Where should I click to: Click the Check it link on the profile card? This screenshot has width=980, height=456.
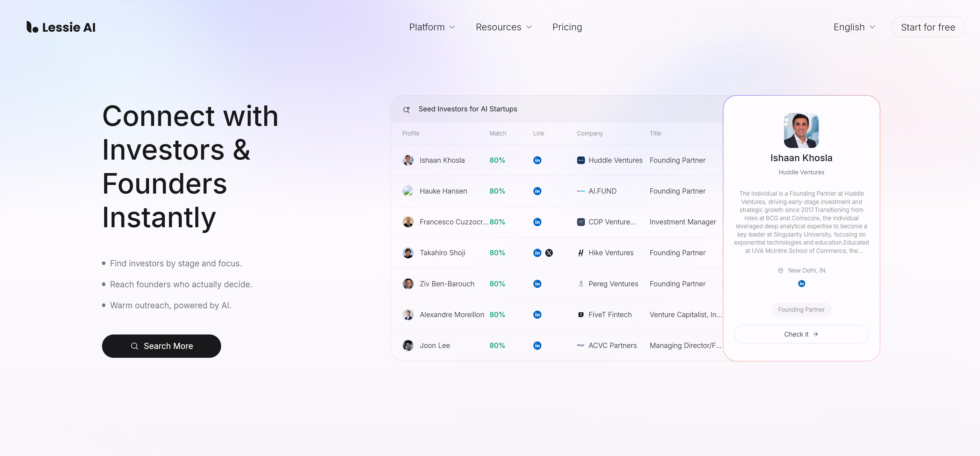point(801,334)
